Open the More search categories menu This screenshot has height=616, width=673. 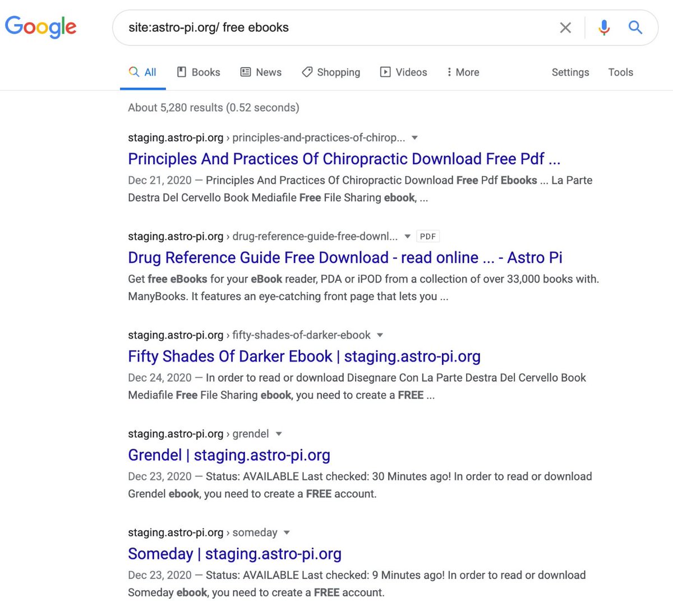(463, 72)
